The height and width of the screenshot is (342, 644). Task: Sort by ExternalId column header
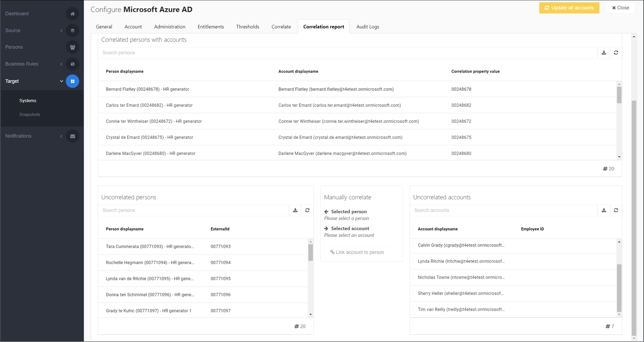[x=220, y=229]
